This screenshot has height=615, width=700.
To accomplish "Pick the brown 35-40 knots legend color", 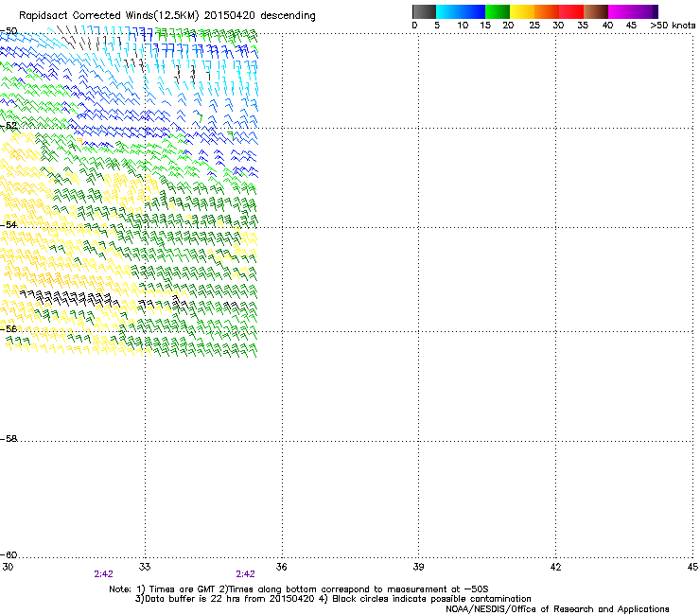I will tap(596, 11).
